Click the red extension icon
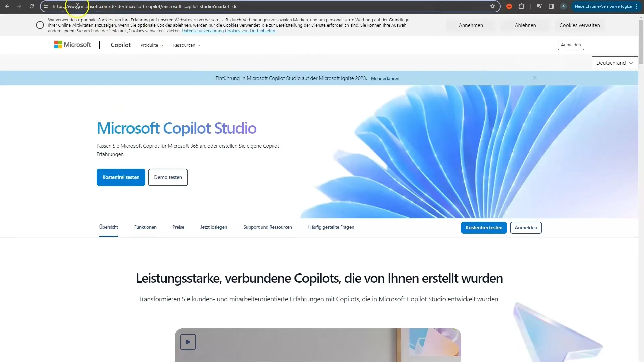The height and width of the screenshot is (362, 644). click(509, 6)
